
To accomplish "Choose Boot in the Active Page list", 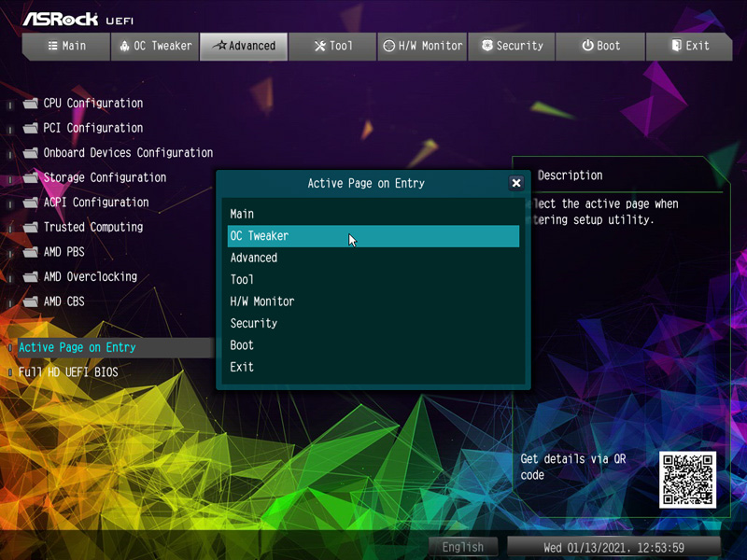I will coord(373,345).
